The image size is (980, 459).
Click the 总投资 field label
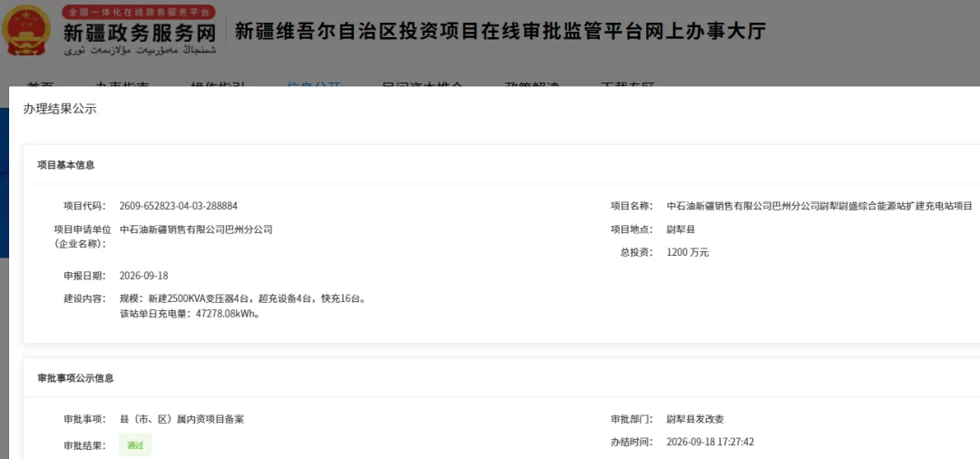click(x=635, y=252)
